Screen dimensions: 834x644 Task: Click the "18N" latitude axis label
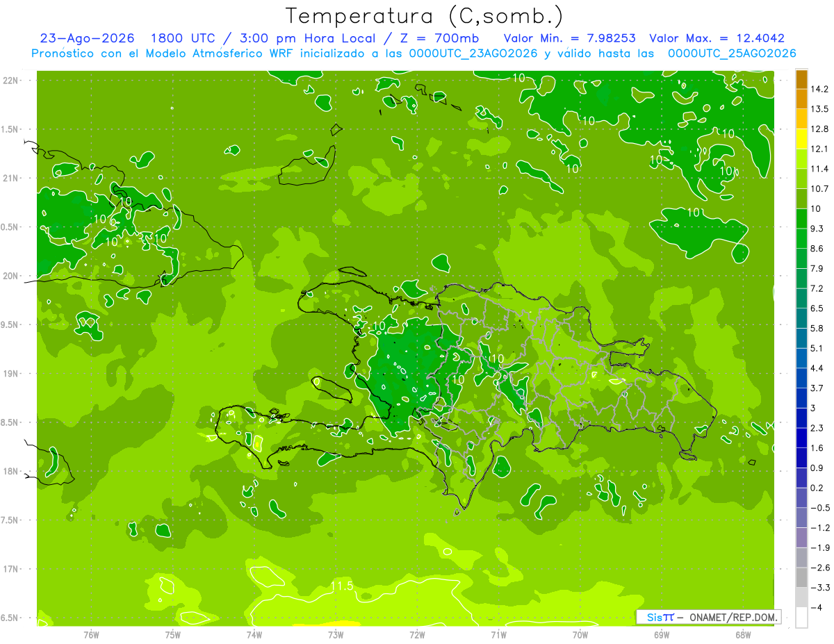click(x=11, y=471)
